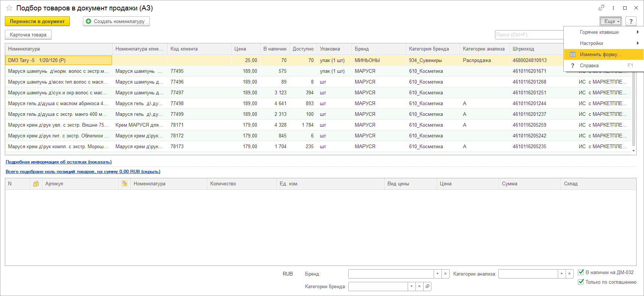Open the 'Настройки' submenu
The height and width of the screenshot is (296, 644).
[592, 43]
